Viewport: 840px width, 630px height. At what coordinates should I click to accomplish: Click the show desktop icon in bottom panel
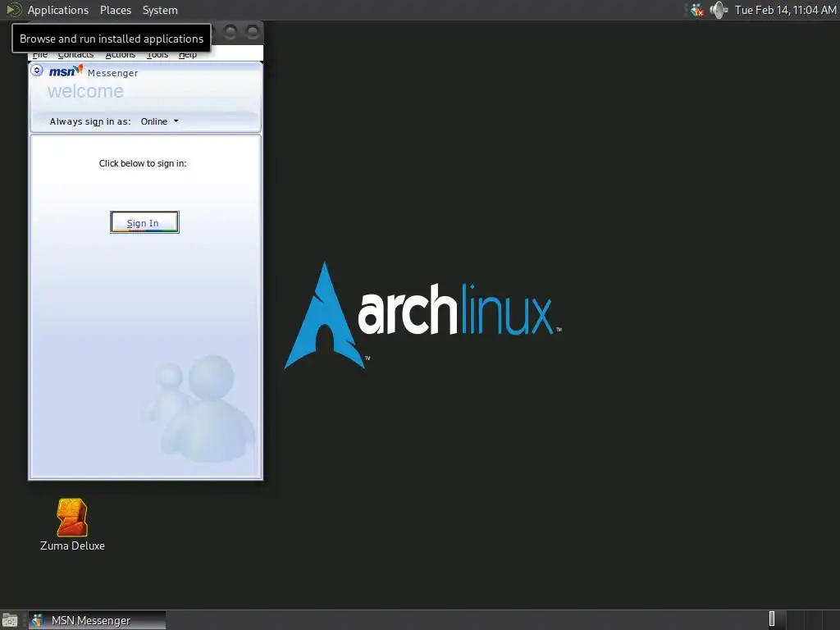pyautogui.click(x=10, y=620)
